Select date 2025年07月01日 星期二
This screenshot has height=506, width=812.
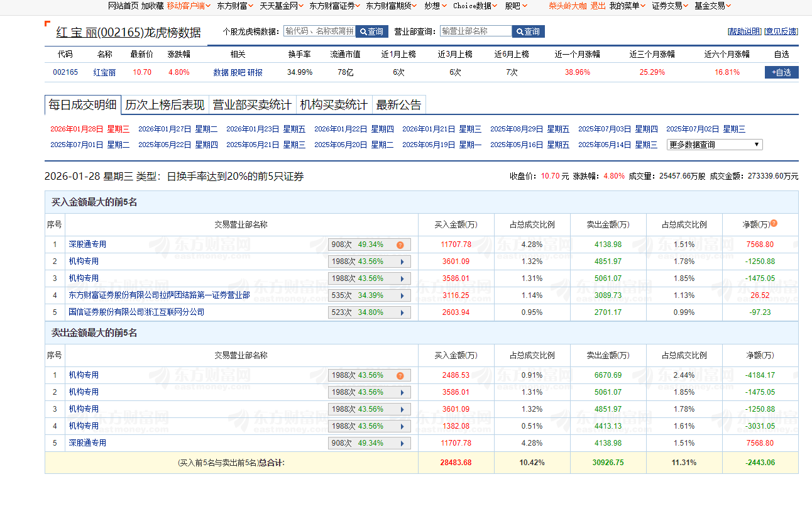[x=90, y=145]
